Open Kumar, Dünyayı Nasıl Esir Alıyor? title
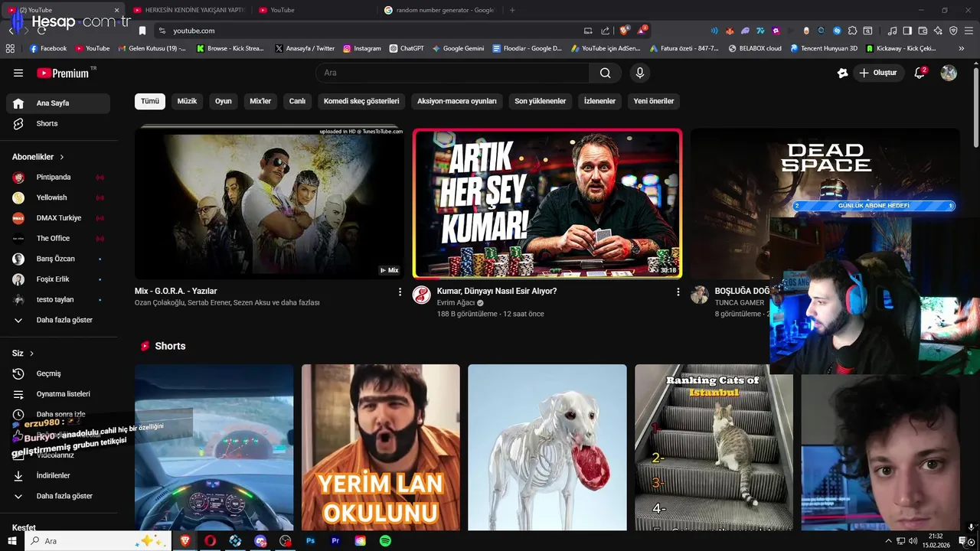 point(497,292)
